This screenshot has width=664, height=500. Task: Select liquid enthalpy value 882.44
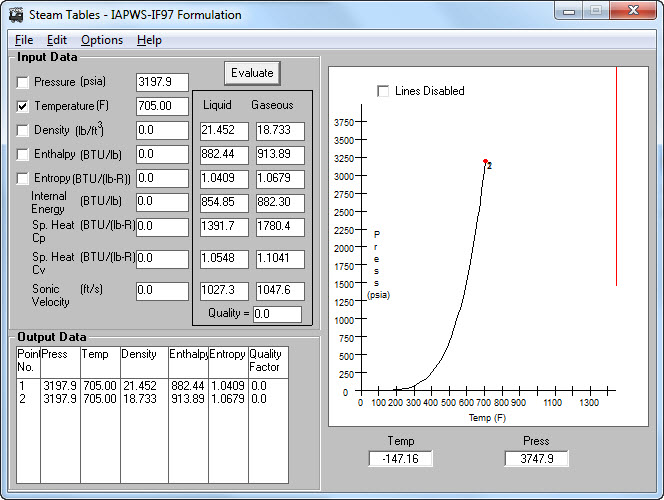click(x=224, y=155)
